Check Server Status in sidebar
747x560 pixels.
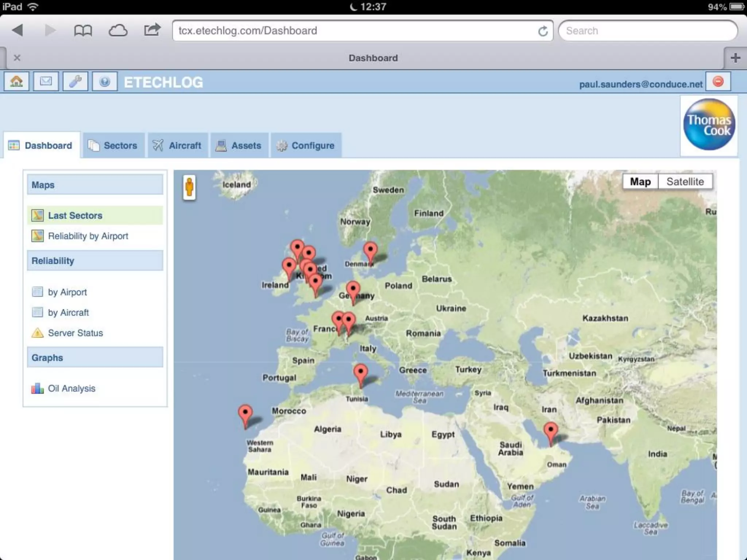75,333
